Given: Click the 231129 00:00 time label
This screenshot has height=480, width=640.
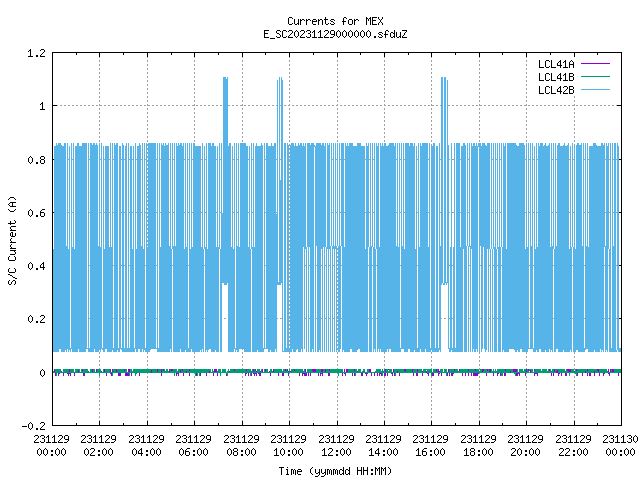Looking at the screenshot, I should (x=51, y=446).
